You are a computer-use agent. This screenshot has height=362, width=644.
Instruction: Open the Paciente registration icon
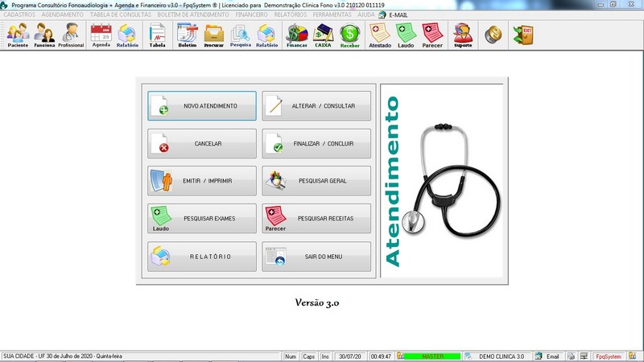[x=18, y=35]
